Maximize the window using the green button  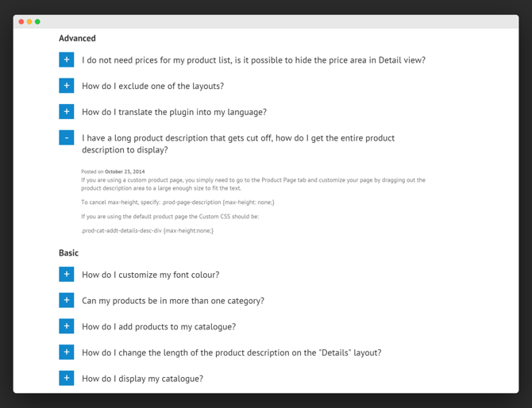point(37,21)
